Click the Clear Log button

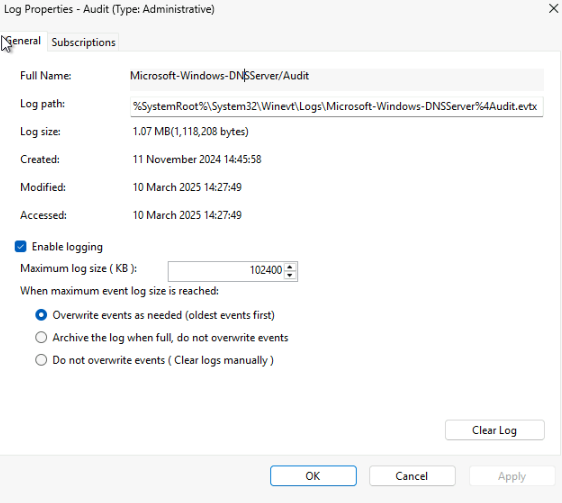(495, 430)
